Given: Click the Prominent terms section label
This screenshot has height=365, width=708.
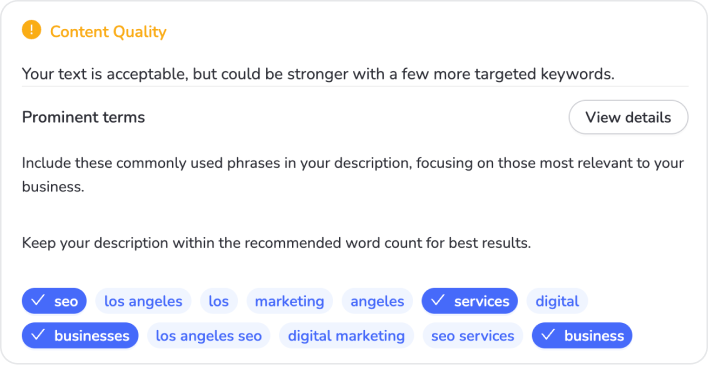Looking at the screenshot, I should click(84, 117).
